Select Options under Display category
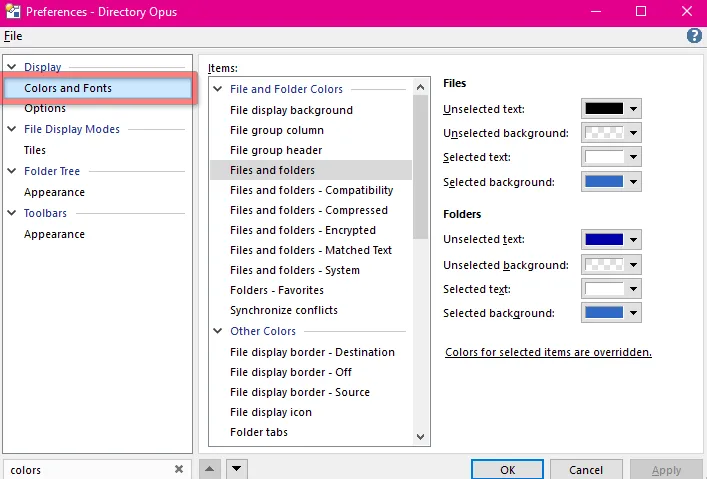707x479 pixels. tap(45, 108)
